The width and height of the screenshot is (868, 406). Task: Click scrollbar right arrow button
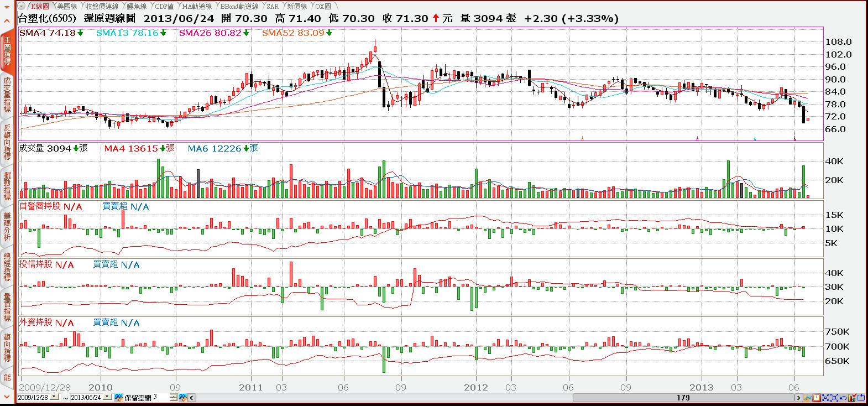point(798,397)
